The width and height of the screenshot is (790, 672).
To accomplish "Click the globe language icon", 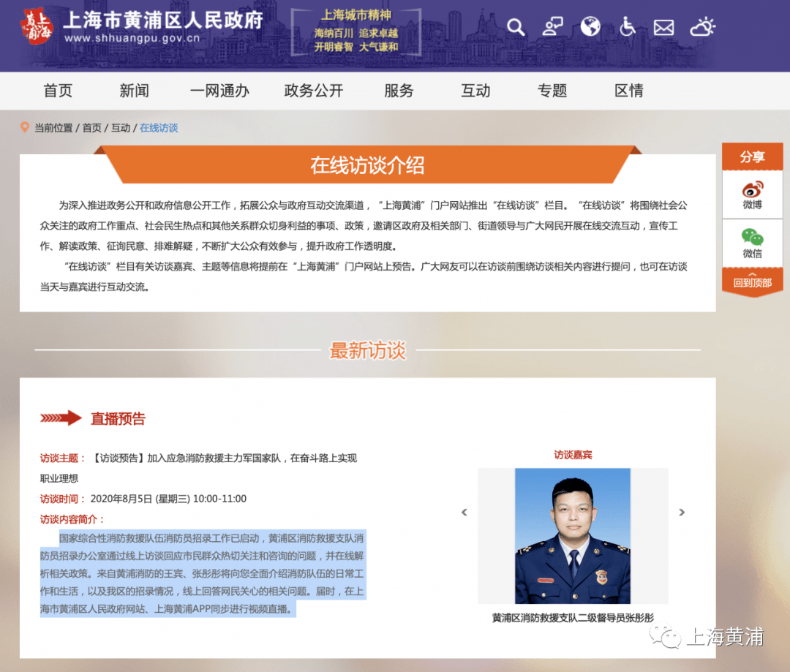I will 590,27.
